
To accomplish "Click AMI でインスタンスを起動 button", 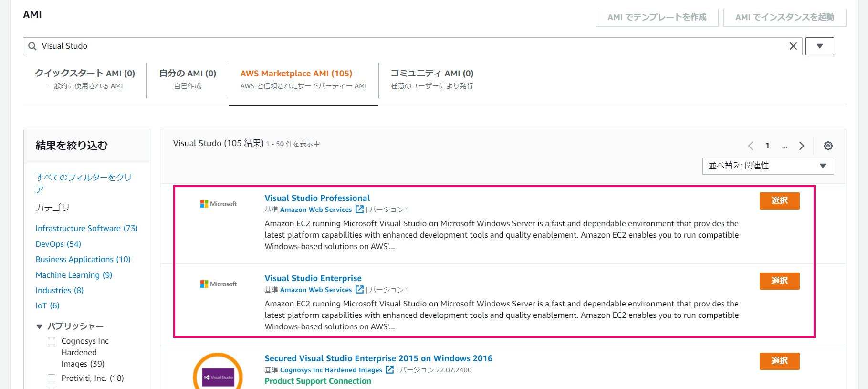I will pyautogui.click(x=785, y=17).
